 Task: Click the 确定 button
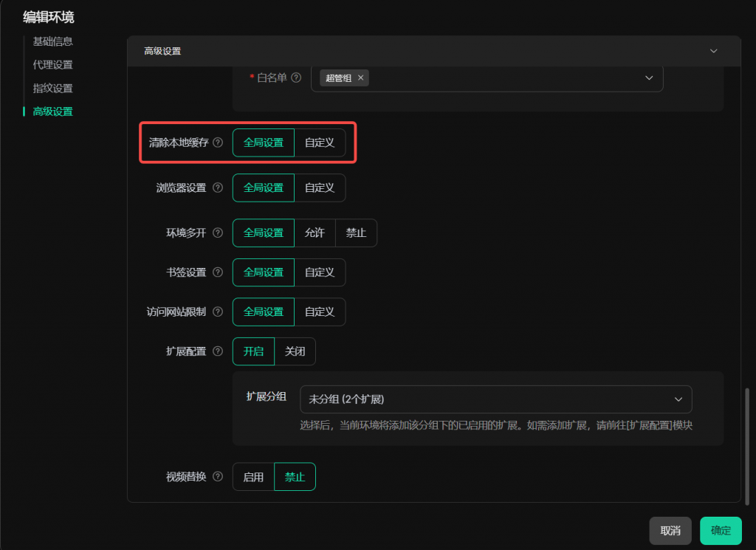click(x=721, y=531)
